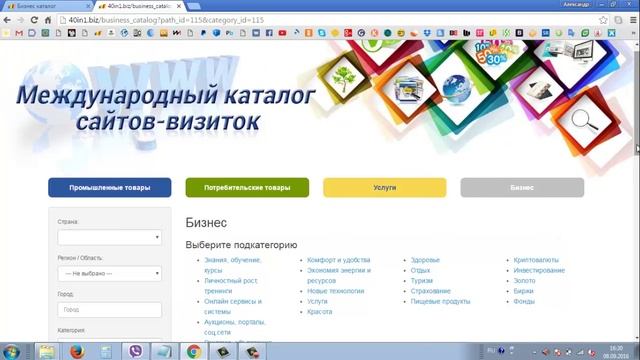Image resolution: width=640 pixels, height=360 pixels.
Task: Switch to Chrome in the taskbar
Action: pos(194,351)
